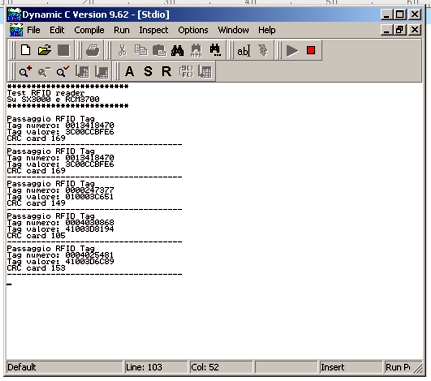Create a new file with the blank page icon
431x381 pixels.
pos(26,50)
